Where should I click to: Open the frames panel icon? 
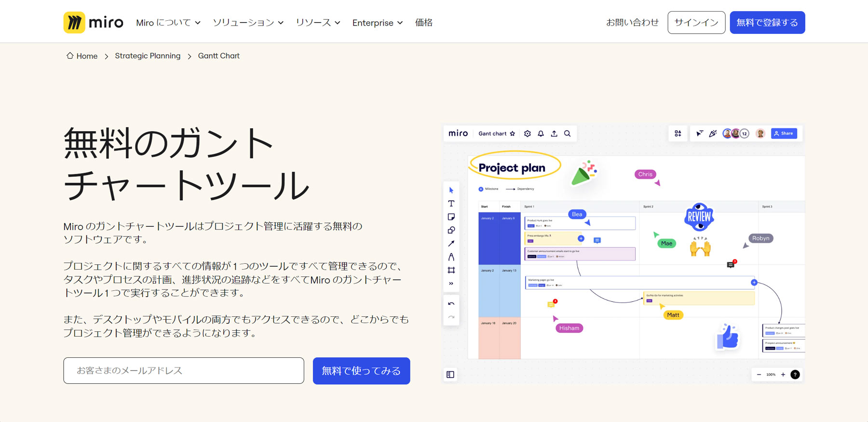click(450, 375)
